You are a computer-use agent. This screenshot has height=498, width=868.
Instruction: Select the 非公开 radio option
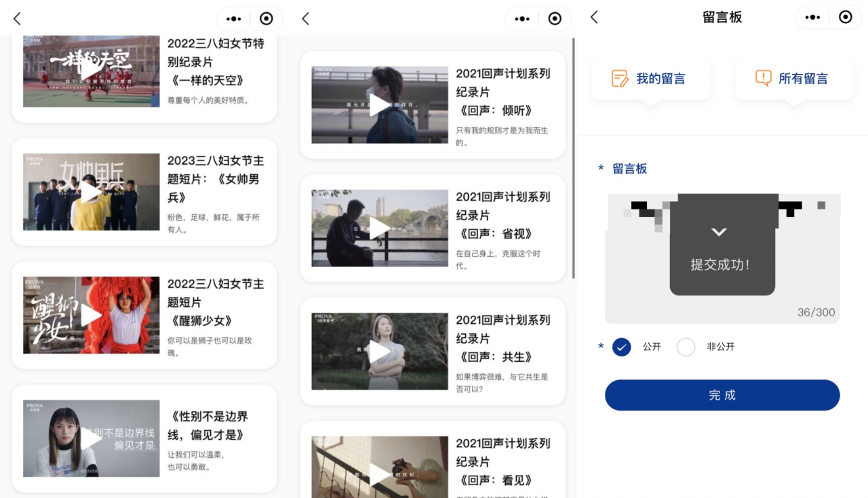click(686, 347)
